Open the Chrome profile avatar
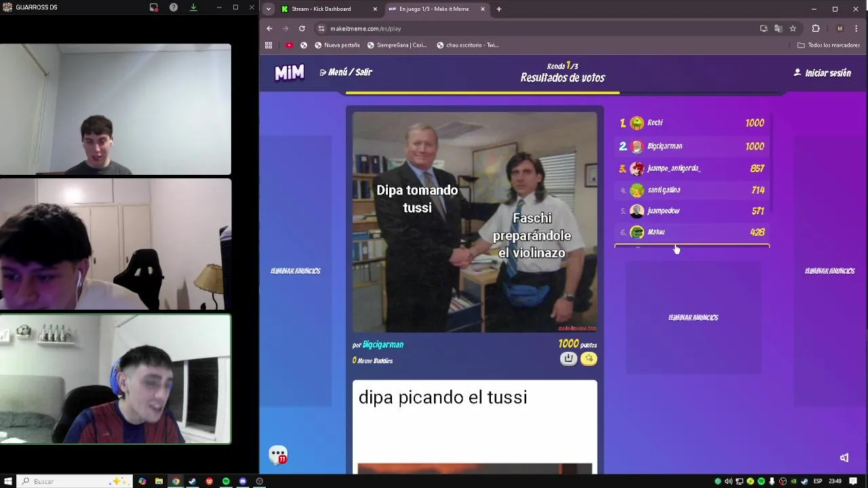 tap(840, 28)
